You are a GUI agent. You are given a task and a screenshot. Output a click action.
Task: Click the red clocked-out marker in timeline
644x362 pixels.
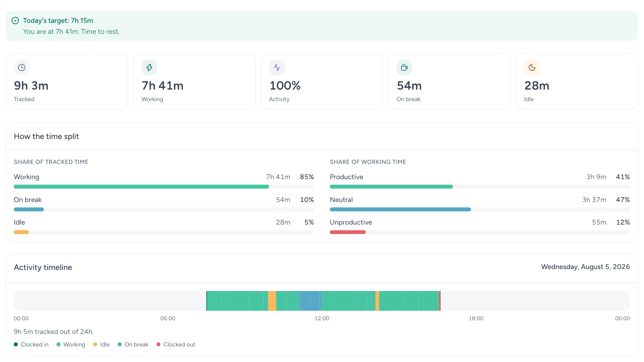[440, 301]
